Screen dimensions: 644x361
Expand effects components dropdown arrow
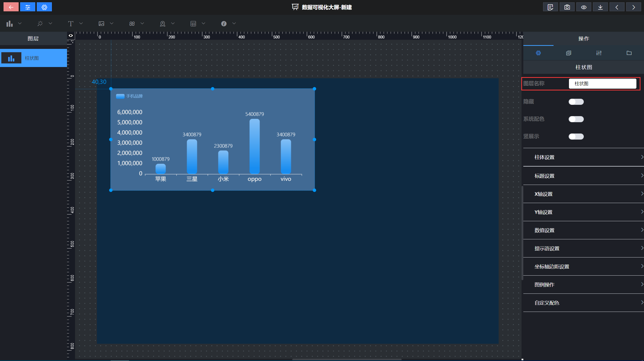(50, 23)
